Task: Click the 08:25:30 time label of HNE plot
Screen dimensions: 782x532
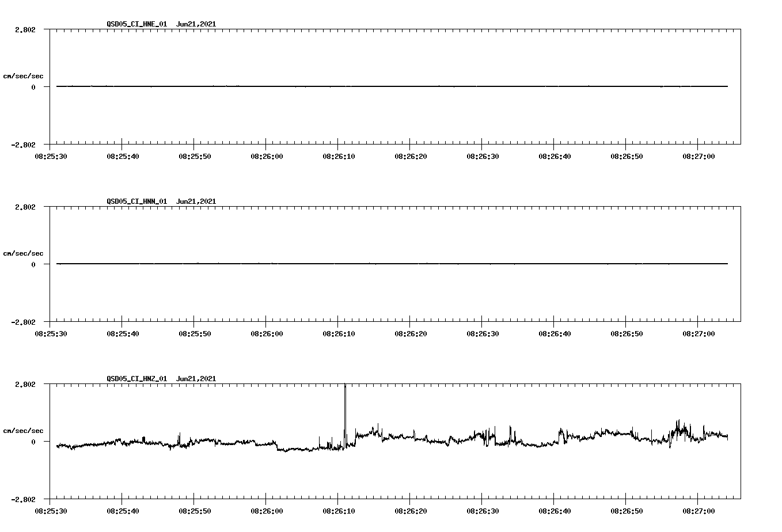Action: [50, 157]
